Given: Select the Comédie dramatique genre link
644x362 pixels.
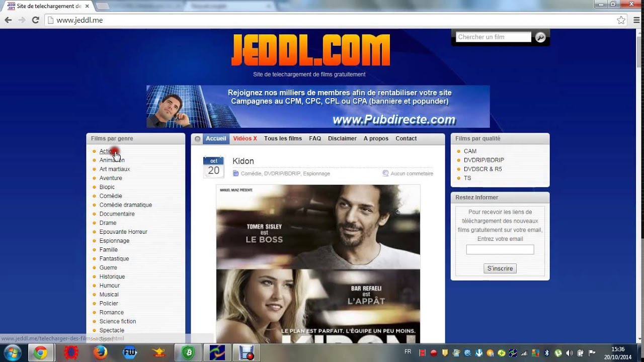Looking at the screenshot, I should pos(126,205).
